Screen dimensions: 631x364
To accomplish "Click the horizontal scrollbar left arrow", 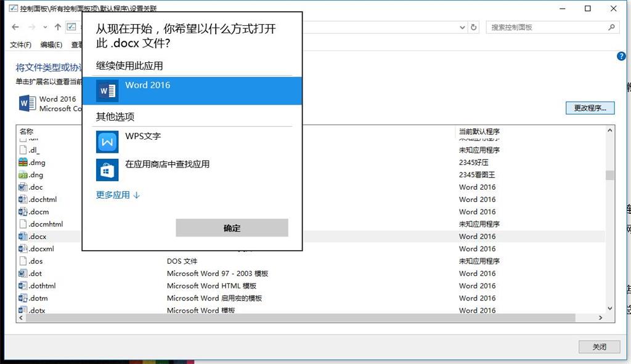I will [21, 318].
